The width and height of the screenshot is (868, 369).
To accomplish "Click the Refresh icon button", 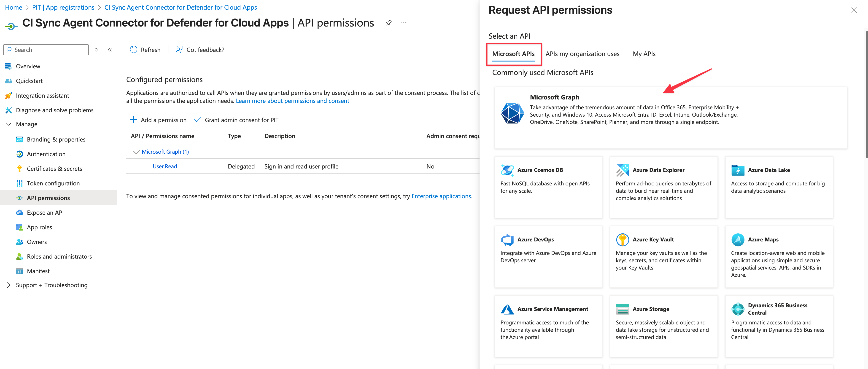I will point(133,49).
